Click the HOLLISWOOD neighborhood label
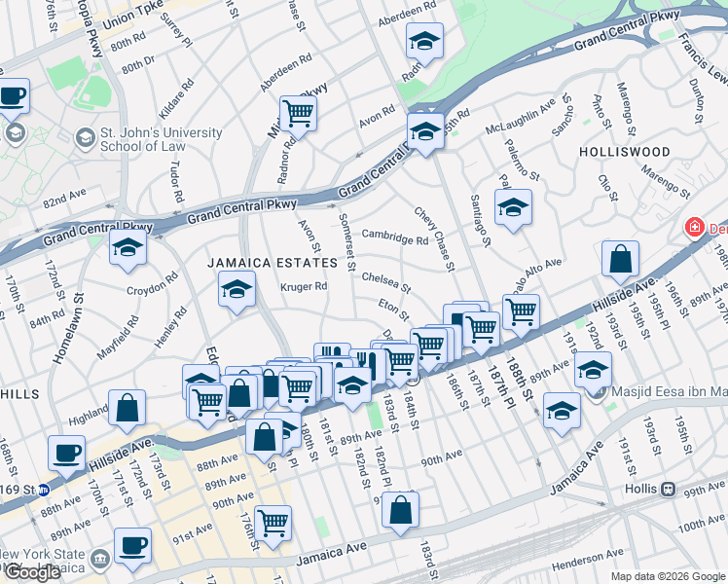Image resolution: width=728 pixels, height=584 pixels. (625, 152)
